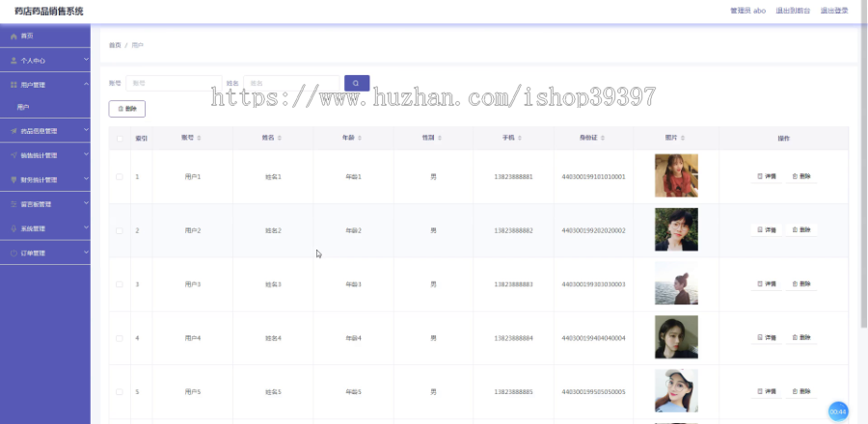Tick the checkbox for row 用户5

(x=120, y=391)
